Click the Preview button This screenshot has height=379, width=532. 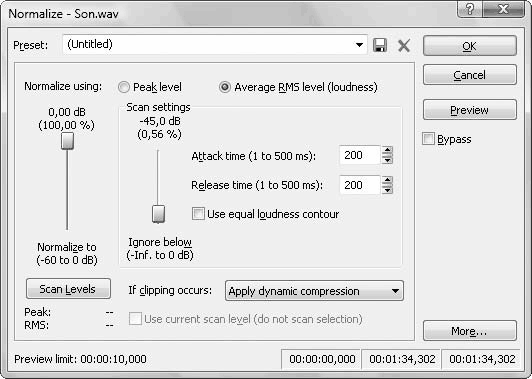point(470,110)
